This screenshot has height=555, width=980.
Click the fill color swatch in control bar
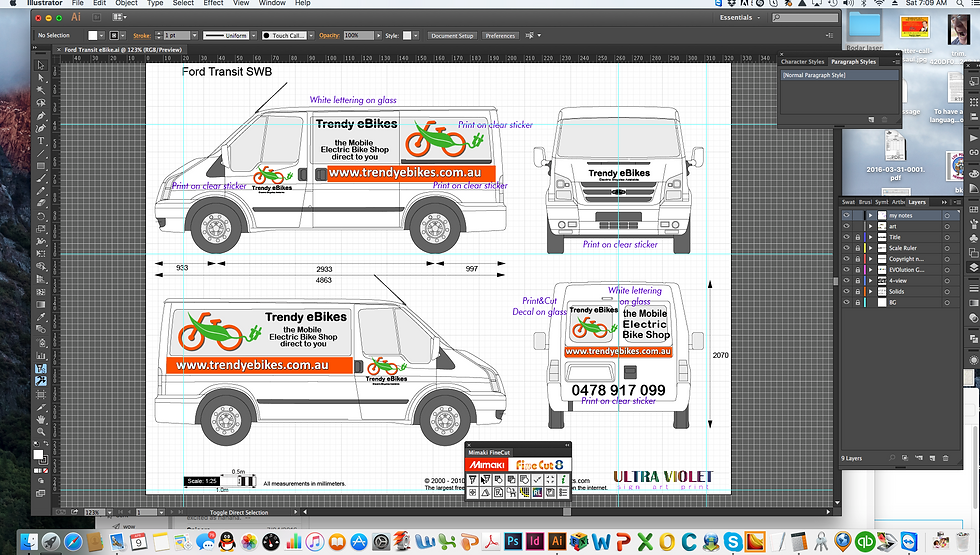(x=93, y=36)
